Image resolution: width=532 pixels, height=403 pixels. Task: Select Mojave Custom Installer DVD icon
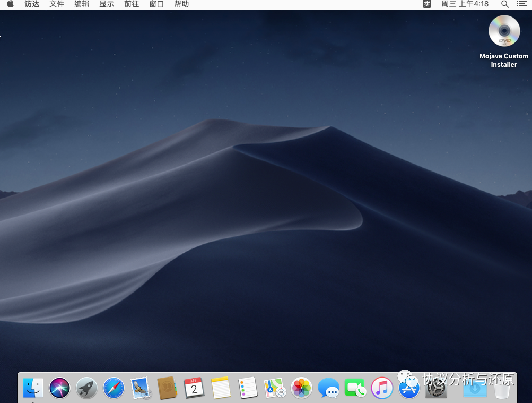pyautogui.click(x=504, y=31)
